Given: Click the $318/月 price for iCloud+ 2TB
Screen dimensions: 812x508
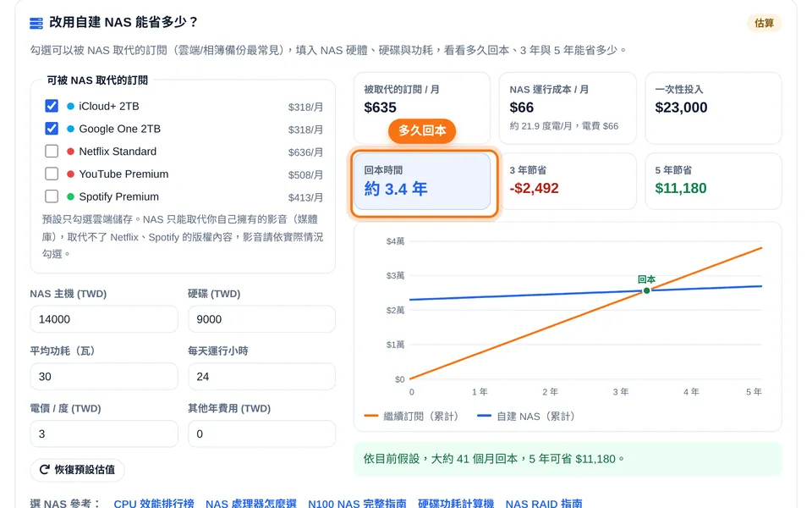Looking at the screenshot, I should pos(305,107).
